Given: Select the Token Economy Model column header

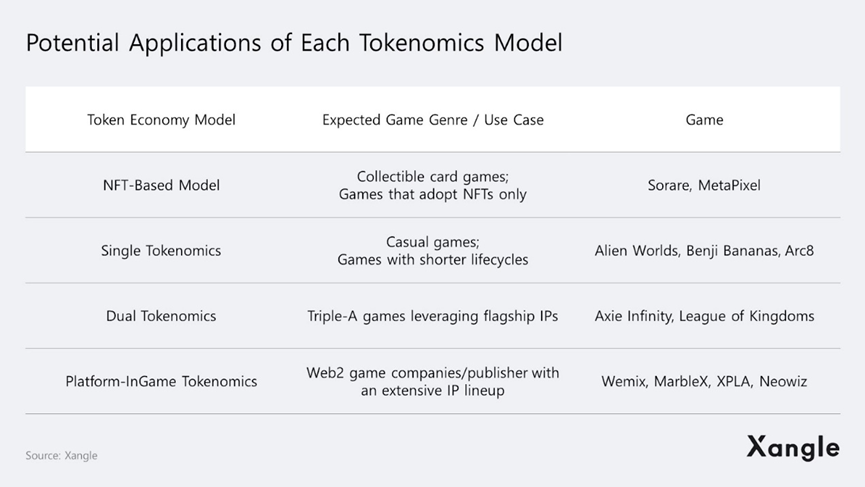Looking at the screenshot, I should pos(161,120).
